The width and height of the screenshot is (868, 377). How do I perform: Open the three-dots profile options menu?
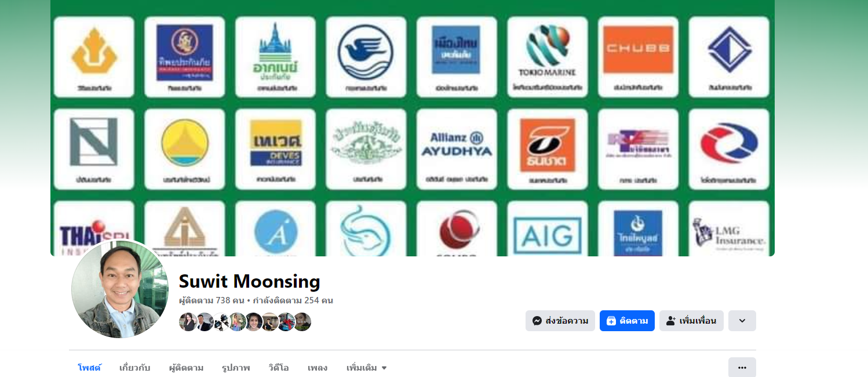tap(742, 367)
